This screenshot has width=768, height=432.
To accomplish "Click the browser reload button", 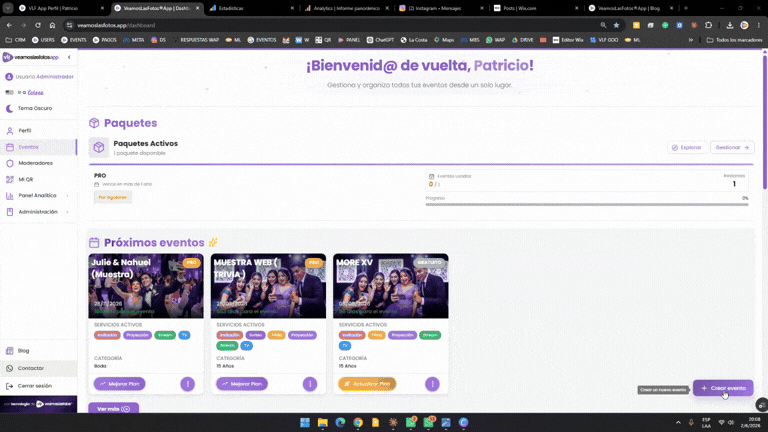I will coord(38,25).
